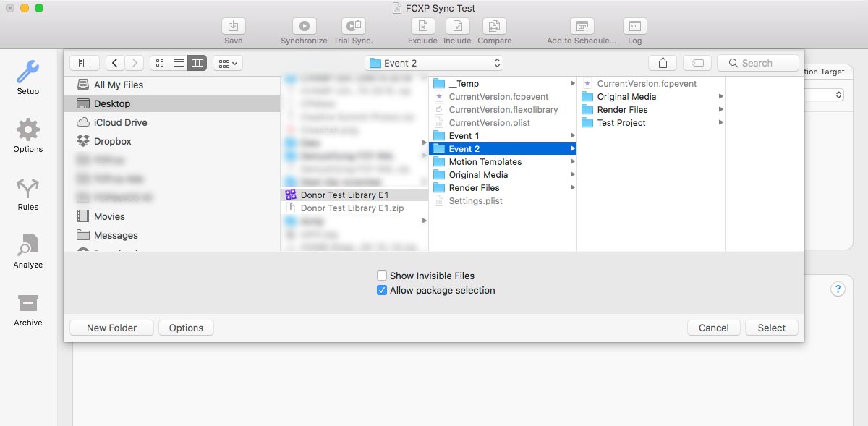Enable Show Invisible Files checkbox
This screenshot has height=426, width=868.
[x=382, y=276]
